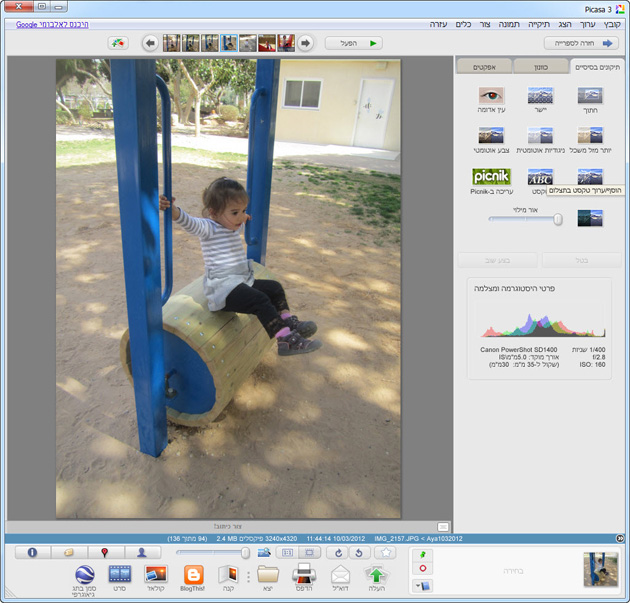Show the places panel (red pin button)
The image size is (630, 603).
(x=105, y=552)
